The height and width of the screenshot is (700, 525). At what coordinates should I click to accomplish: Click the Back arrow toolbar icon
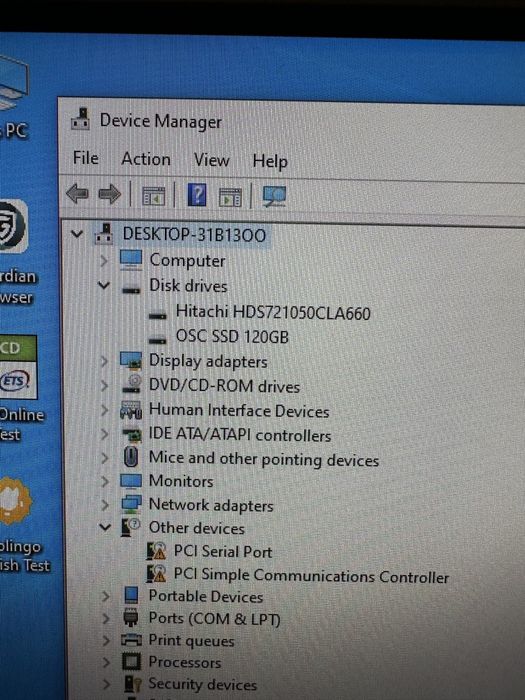point(77,194)
